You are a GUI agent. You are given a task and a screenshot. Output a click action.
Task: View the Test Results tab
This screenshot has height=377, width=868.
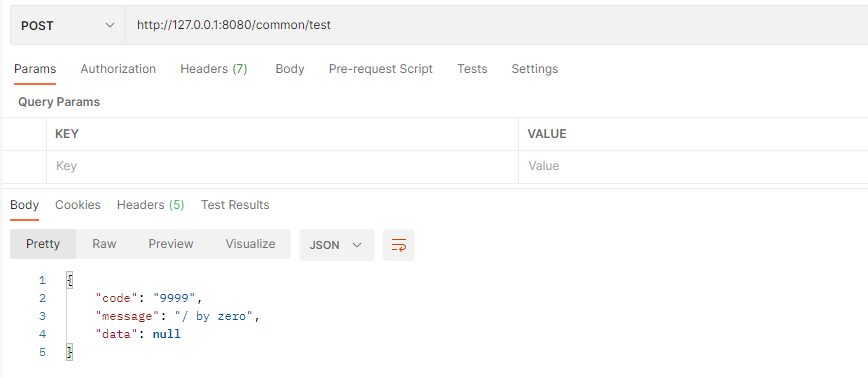pyautogui.click(x=235, y=205)
